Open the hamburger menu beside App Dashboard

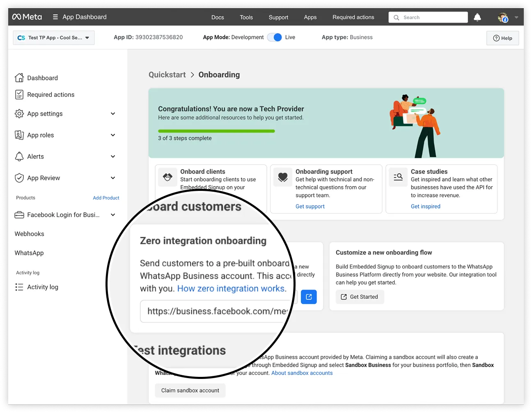(55, 17)
